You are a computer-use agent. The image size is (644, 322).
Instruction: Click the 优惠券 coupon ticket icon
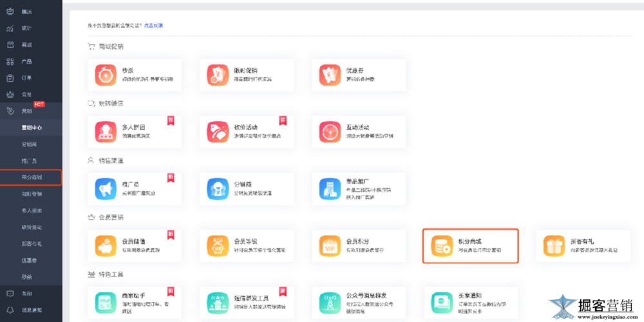329,75
